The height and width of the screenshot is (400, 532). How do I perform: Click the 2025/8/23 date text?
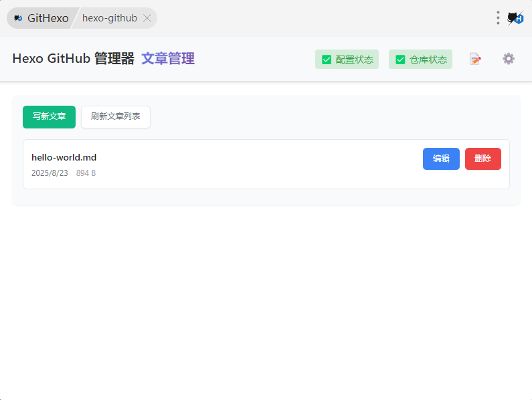50,173
